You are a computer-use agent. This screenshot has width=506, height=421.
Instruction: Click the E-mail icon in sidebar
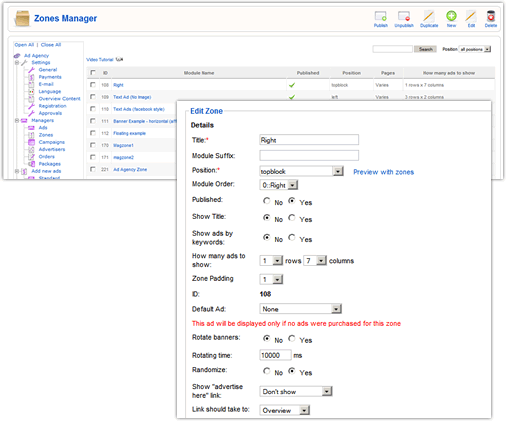(x=31, y=84)
